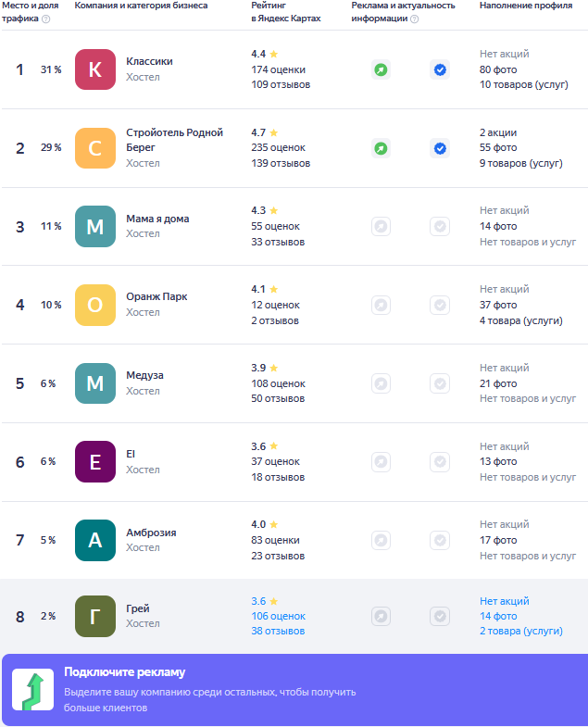Viewport: 588px width, 727px height.
Task: Click the Классики red K avatar icon
Action: [x=95, y=69]
